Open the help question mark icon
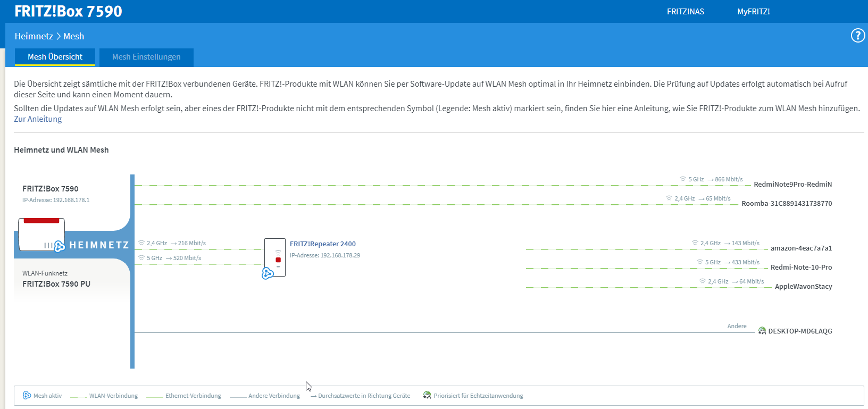This screenshot has height=409, width=868. (x=857, y=36)
